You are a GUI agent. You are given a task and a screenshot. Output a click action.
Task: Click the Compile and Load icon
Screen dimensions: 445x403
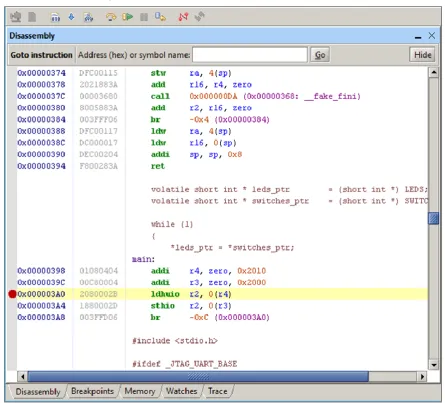[x=88, y=17]
